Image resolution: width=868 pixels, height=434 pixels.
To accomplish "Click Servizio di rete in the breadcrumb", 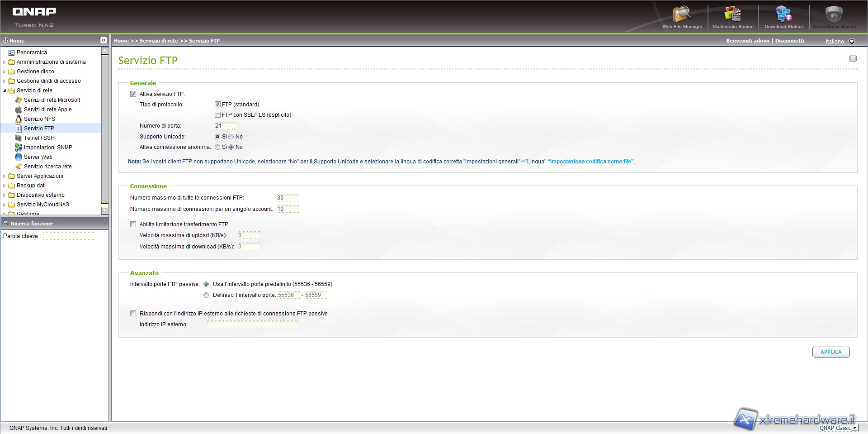I will pos(159,41).
